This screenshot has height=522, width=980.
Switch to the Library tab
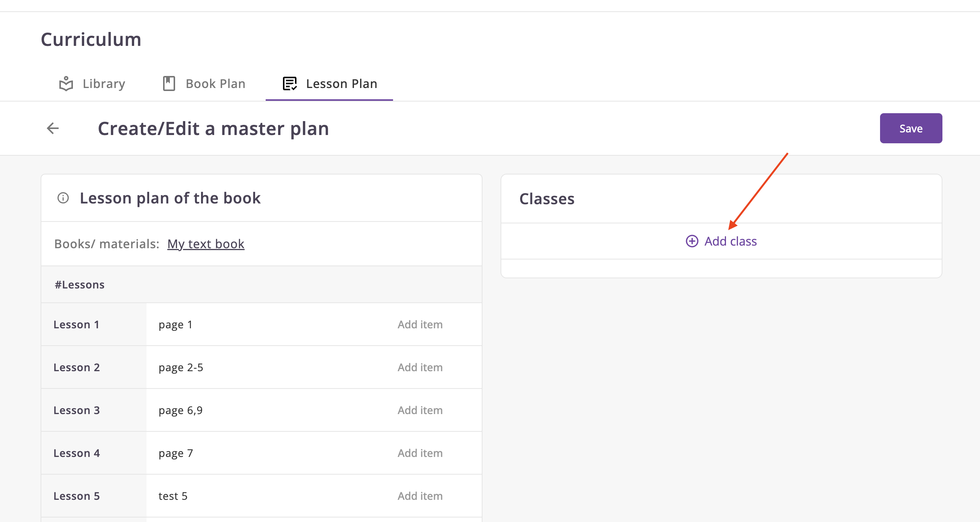pos(103,84)
